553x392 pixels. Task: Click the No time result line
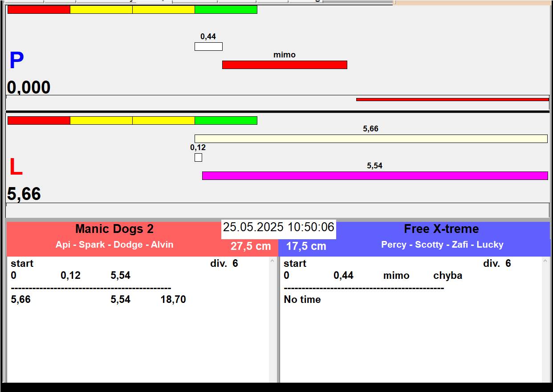(x=302, y=300)
